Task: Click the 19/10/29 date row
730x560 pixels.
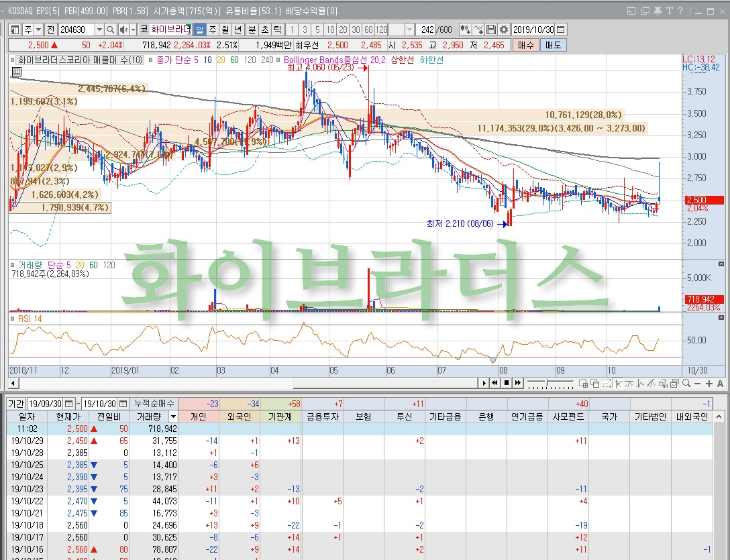Action: [360, 441]
